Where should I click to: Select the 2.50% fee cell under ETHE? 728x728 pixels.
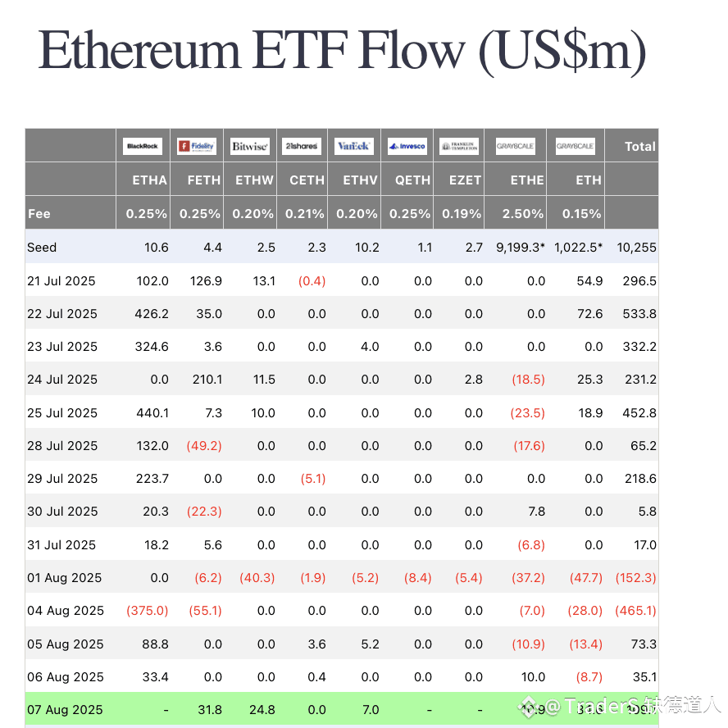click(x=524, y=214)
